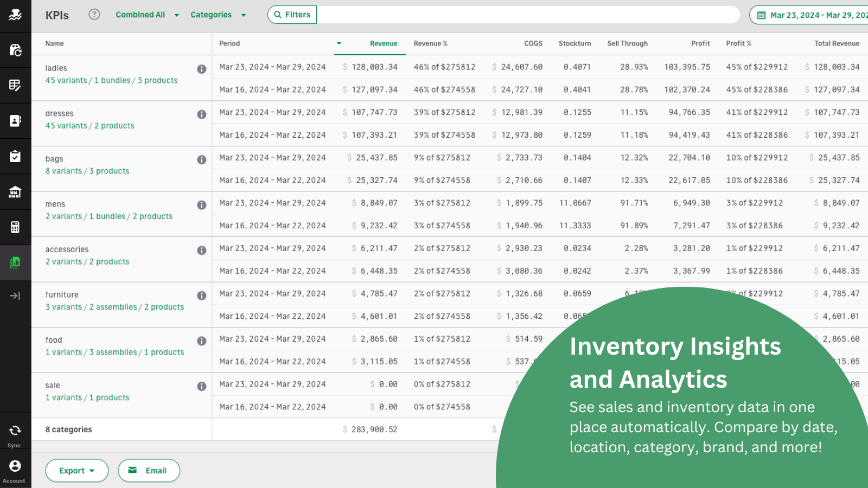Viewport: 868px width, 488px height.
Task: Open the Combined All dropdown
Action: (x=145, y=15)
